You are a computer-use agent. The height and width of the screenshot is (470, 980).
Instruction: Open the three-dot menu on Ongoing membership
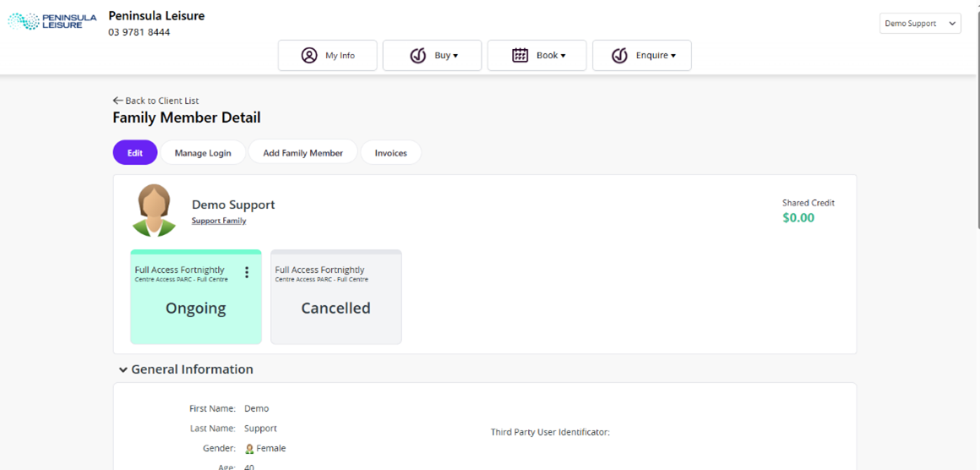[247, 272]
